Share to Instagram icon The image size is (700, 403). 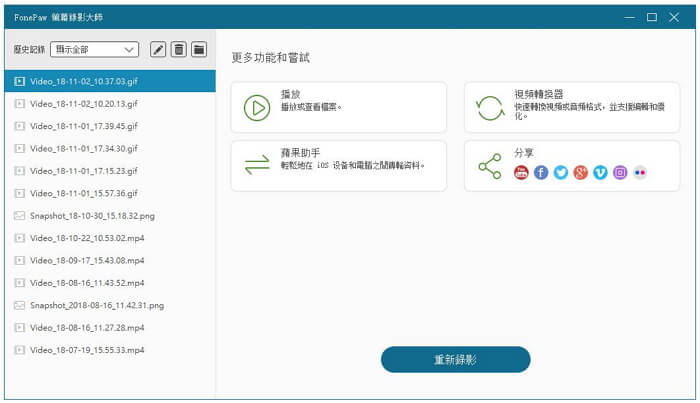620,172
